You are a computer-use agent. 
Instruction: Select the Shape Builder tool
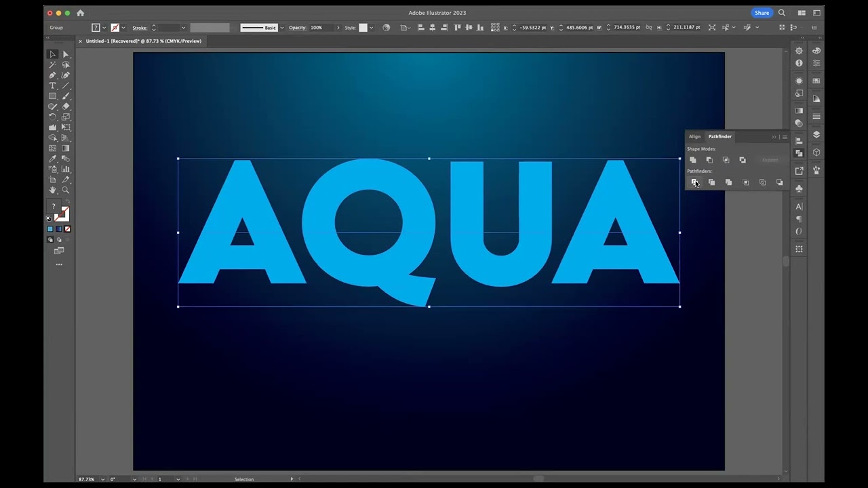point(52,138)
